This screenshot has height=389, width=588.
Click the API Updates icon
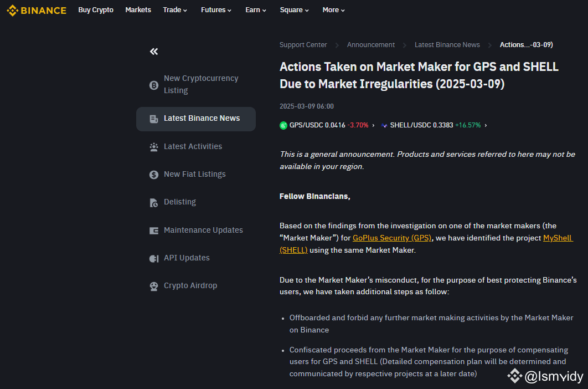[x=153, y=258]
